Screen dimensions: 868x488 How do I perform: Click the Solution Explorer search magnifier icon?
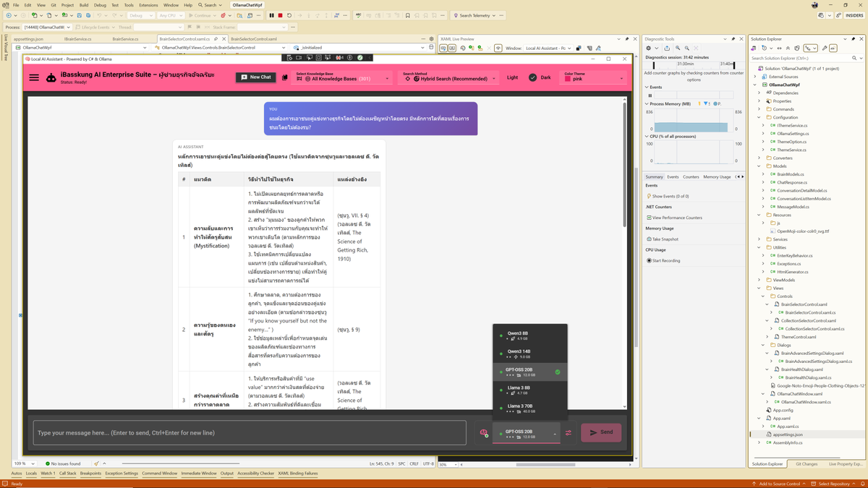[854, 59]
